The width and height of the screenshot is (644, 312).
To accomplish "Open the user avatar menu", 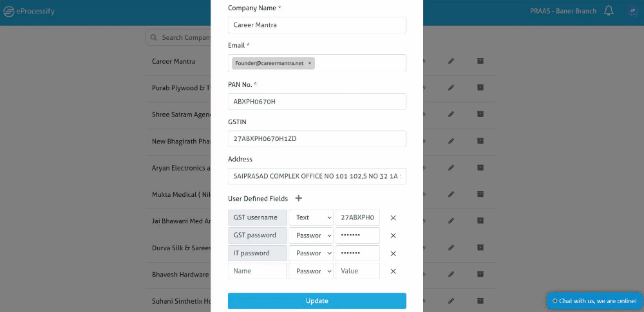I will pos(632,12).
